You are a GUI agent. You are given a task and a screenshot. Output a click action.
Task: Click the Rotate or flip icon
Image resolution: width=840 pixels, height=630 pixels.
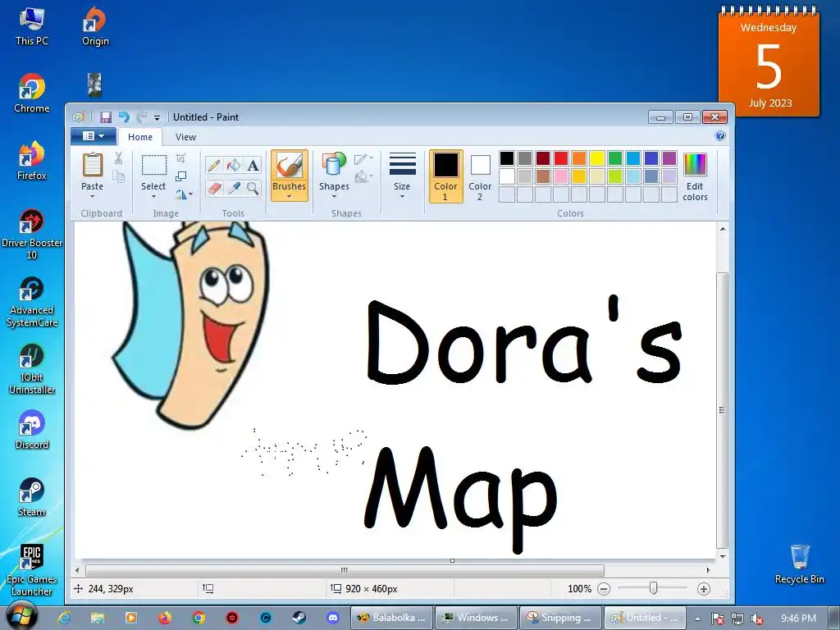(x=181, y=194)
